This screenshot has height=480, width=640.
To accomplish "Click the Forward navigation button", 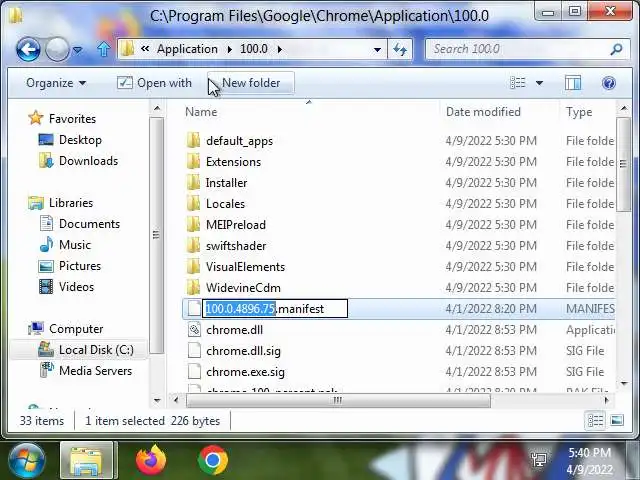I will coord(57,49).
